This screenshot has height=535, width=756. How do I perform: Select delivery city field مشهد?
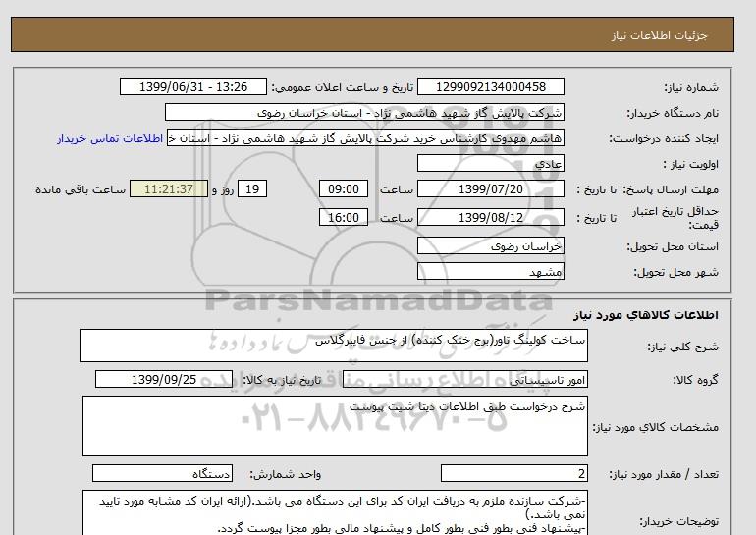pyautogui.click(x=490, y=271)
